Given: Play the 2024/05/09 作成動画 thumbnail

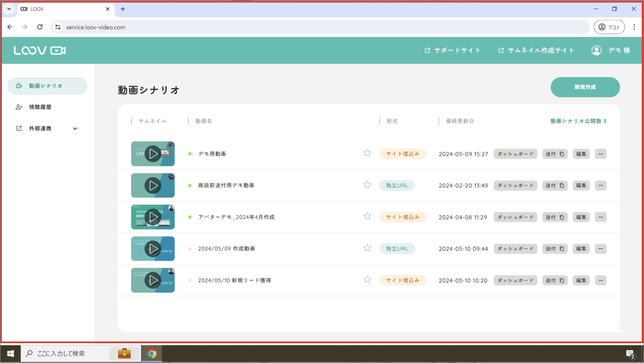Looking at the screenshot, I should click(153, 249).
